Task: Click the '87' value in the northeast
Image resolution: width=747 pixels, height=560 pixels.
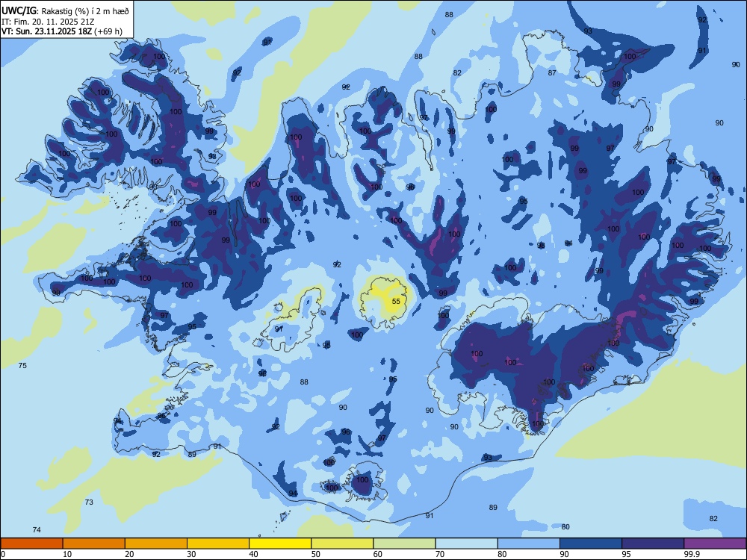Action: coord(552,73)
